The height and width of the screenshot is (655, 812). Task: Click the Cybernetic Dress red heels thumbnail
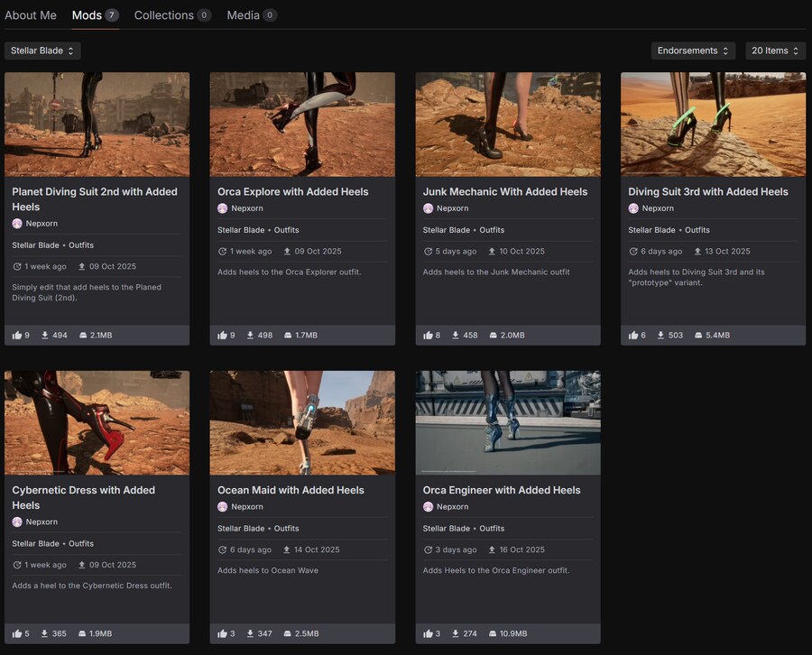point(97,422)
